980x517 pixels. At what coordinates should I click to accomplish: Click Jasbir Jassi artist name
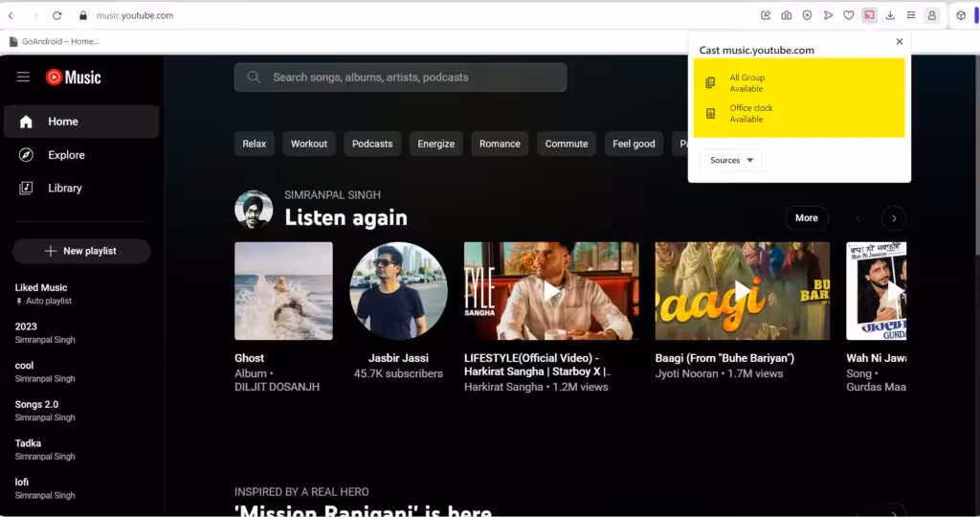pyautogui.click(x=398, y=357)
